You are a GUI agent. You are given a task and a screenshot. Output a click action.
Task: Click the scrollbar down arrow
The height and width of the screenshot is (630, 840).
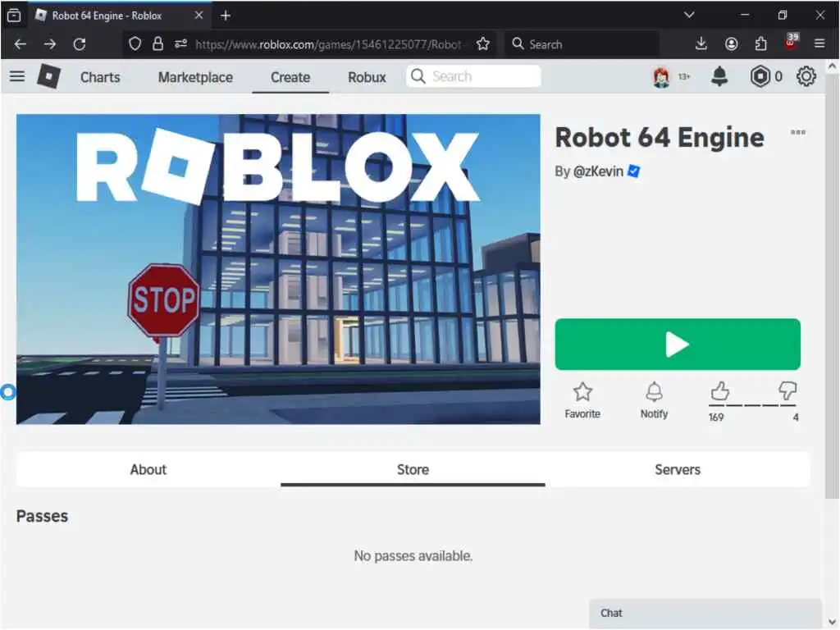tap(832, 622)
